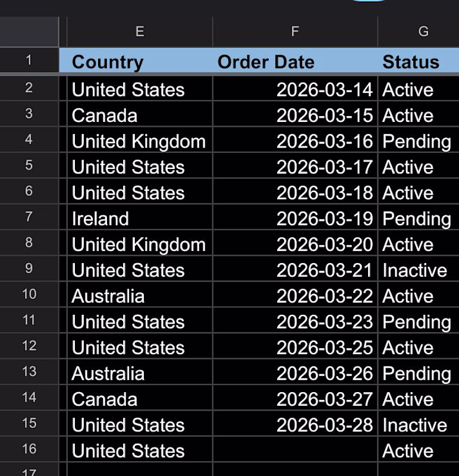
Task: Click the select-all corner box
Action: coord(29,32)
